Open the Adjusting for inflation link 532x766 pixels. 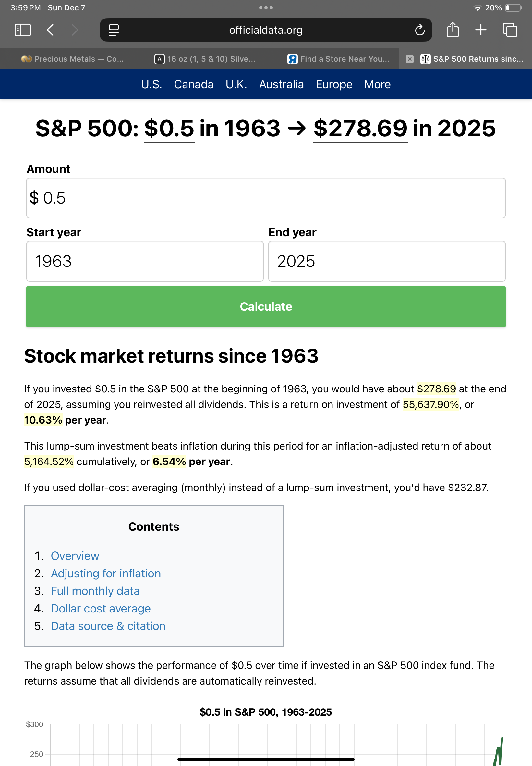point(106,573)
